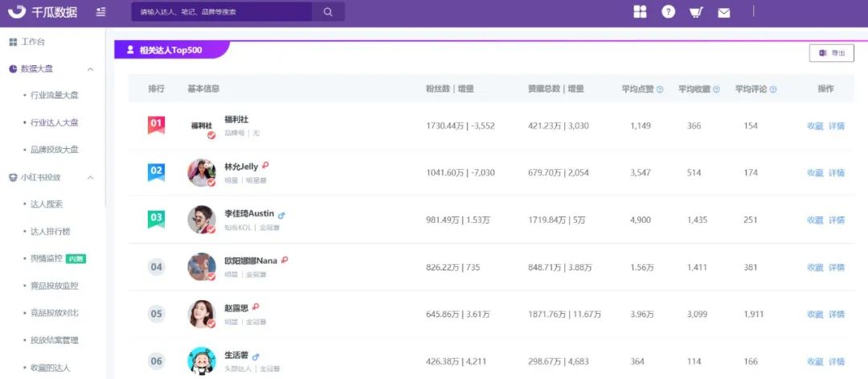Collapse the 数据大盘 sidebar section

pos(91,69)
